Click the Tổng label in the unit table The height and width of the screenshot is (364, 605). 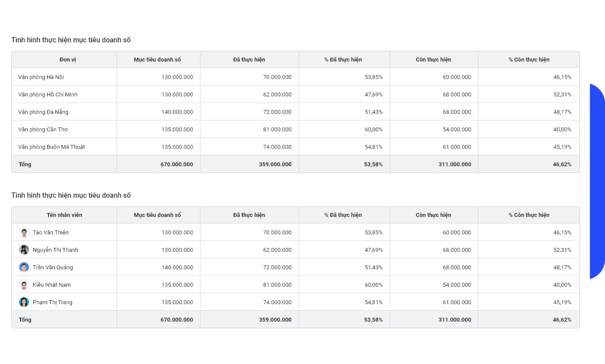click(25, 164)
